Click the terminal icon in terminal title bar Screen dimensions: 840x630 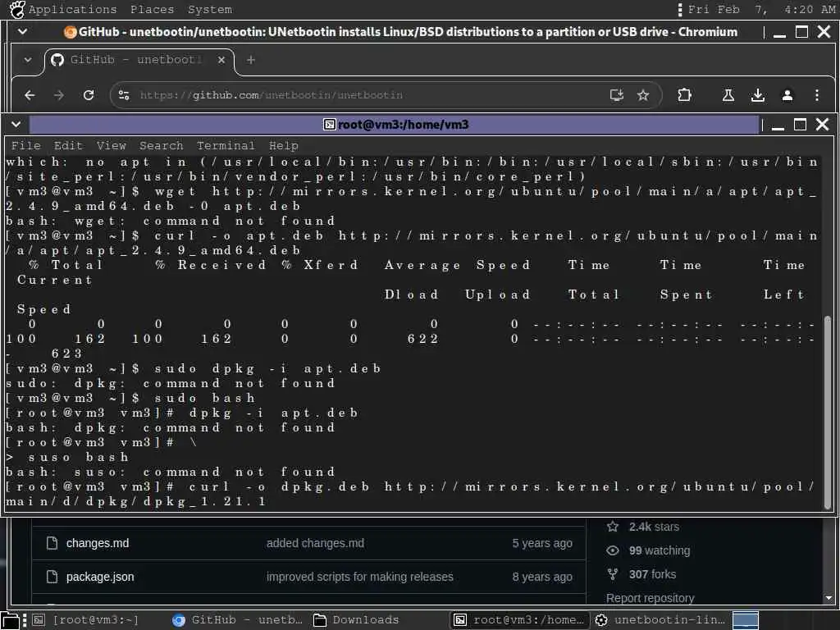pos(330,125)
